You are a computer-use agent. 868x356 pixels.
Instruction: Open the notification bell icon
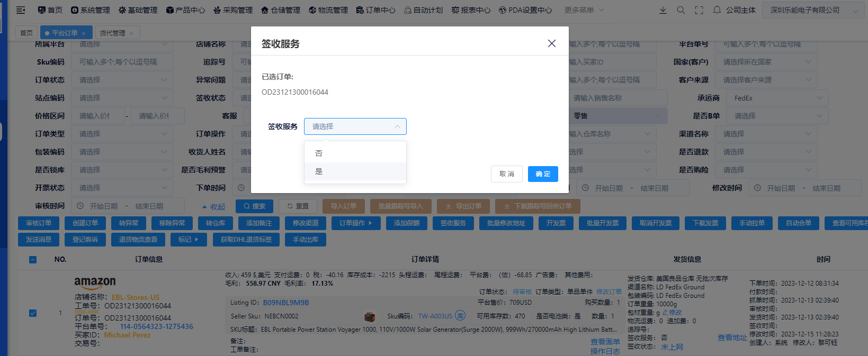[x=717, y=10]
